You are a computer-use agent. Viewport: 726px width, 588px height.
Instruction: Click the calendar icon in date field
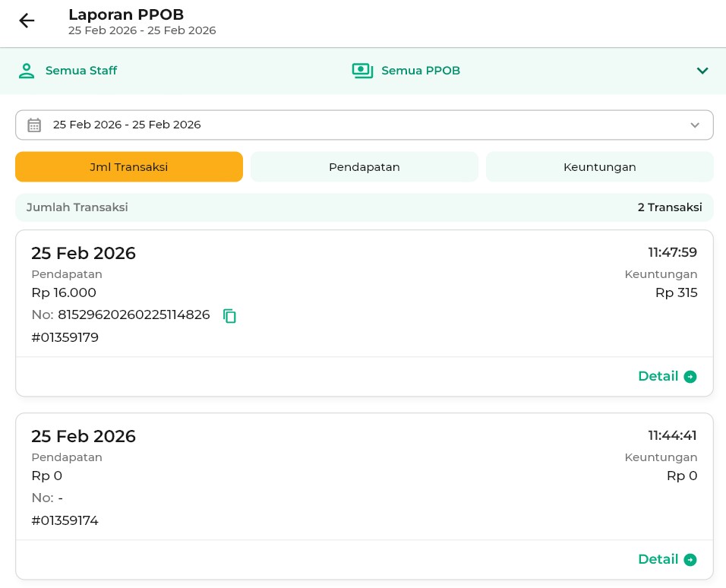point(34,125)
